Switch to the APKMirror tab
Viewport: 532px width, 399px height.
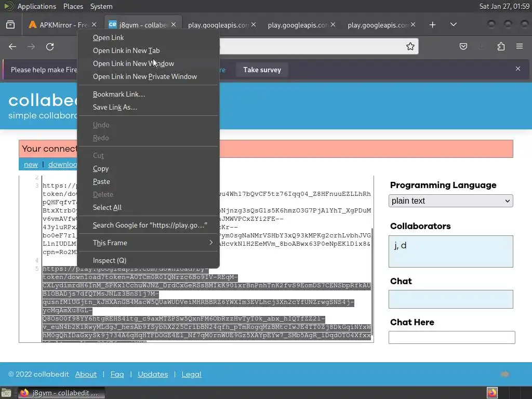click(x=62, y=25)
